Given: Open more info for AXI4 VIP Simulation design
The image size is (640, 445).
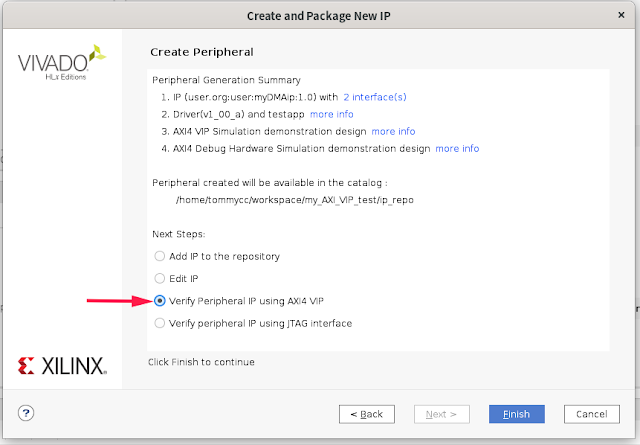Looking at the screenshot, I should (393, 131).
